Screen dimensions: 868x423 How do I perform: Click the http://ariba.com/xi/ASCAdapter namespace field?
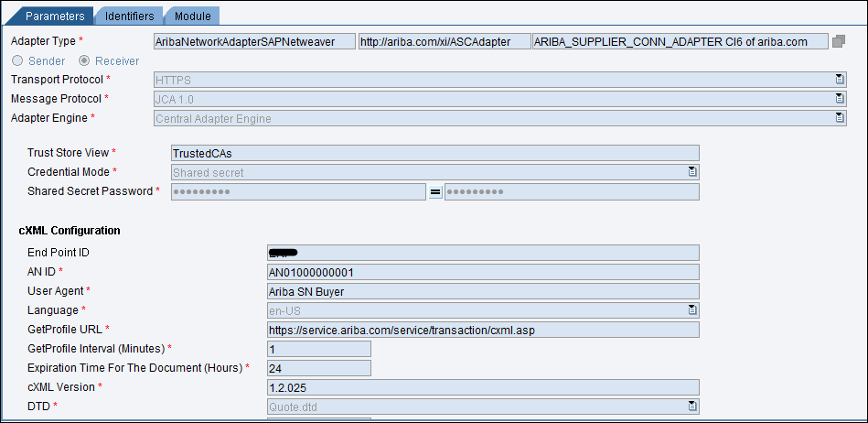pos(445,41)
